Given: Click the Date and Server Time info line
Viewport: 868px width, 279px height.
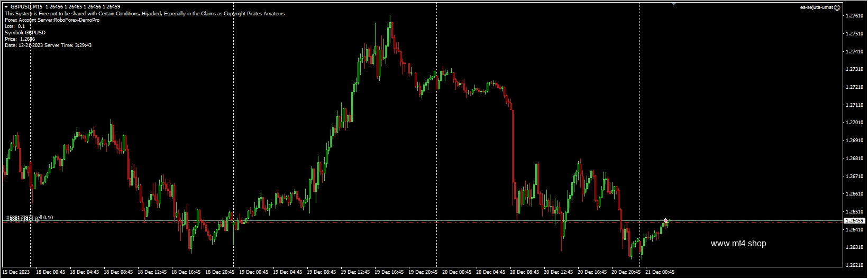Looking at the screenshot, I should click(x=48, y=45).
